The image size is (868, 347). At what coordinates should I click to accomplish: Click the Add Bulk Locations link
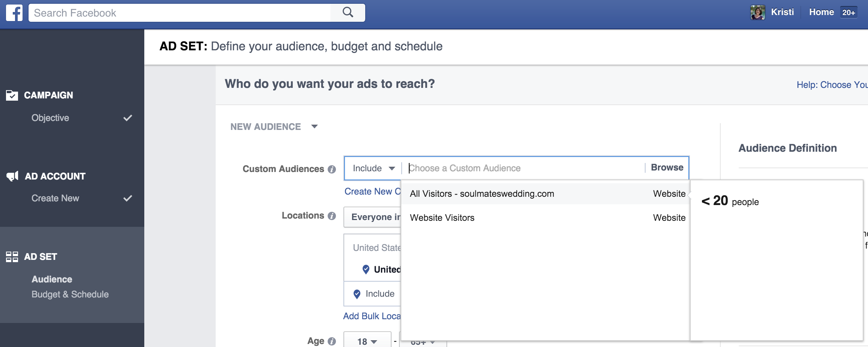[x=372, y=316]
